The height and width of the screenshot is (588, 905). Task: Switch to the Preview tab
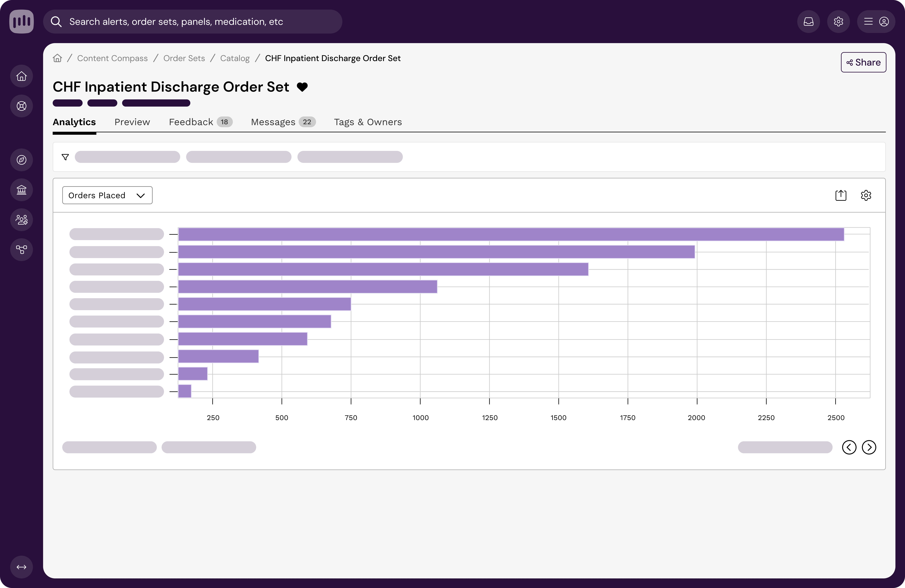coord(132,122)
